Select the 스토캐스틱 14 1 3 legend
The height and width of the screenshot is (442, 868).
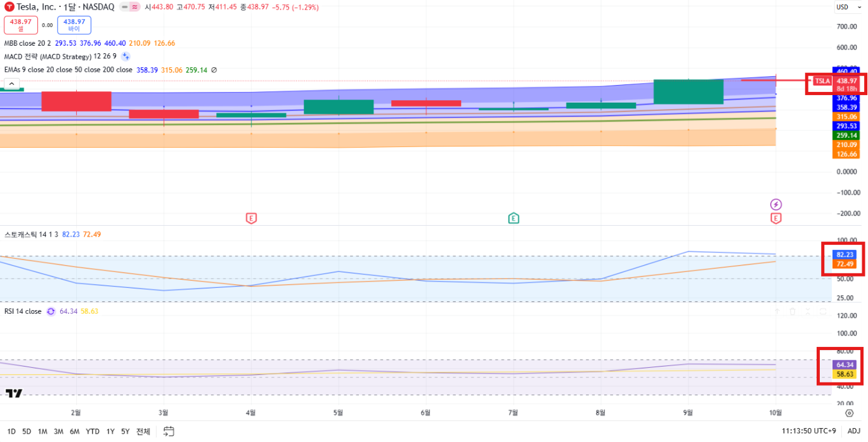click(x=32, y=235)
